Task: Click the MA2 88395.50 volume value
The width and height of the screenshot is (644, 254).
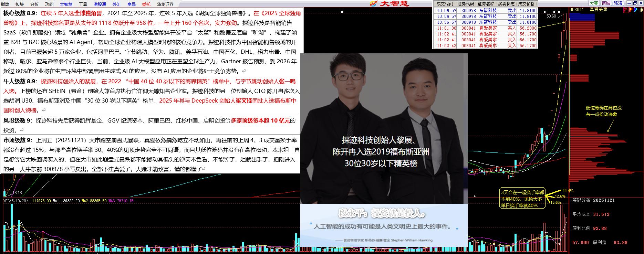Action: click(x=94, y=201)
